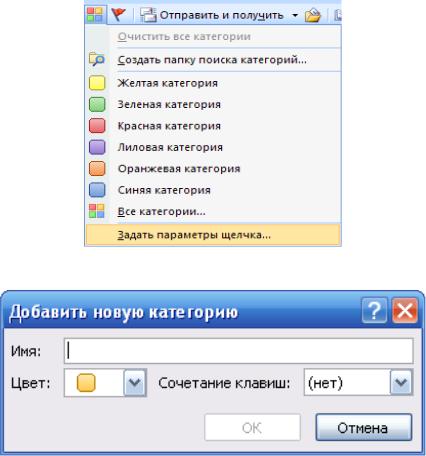Click the Отмена button

click(364, 428)
